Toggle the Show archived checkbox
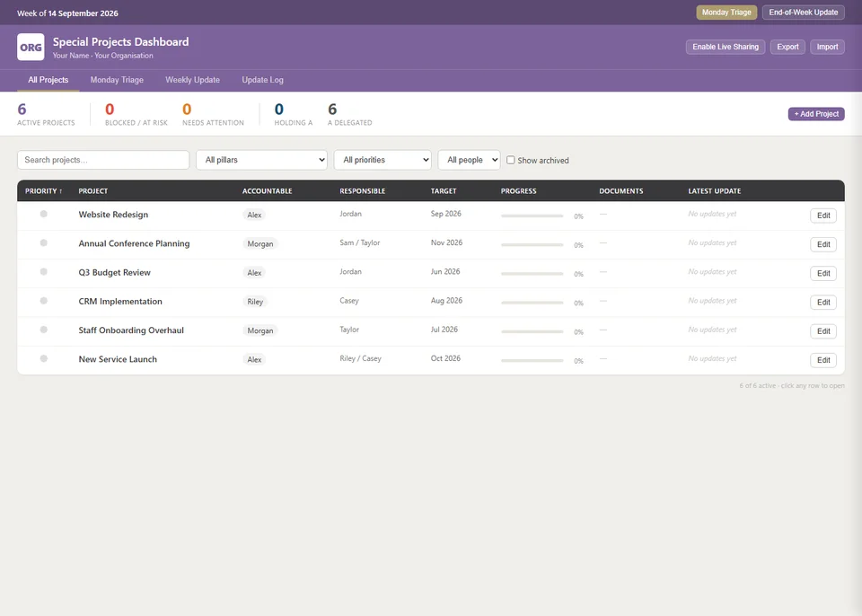This screenshot has width=862, height=616. click(511, 160)
